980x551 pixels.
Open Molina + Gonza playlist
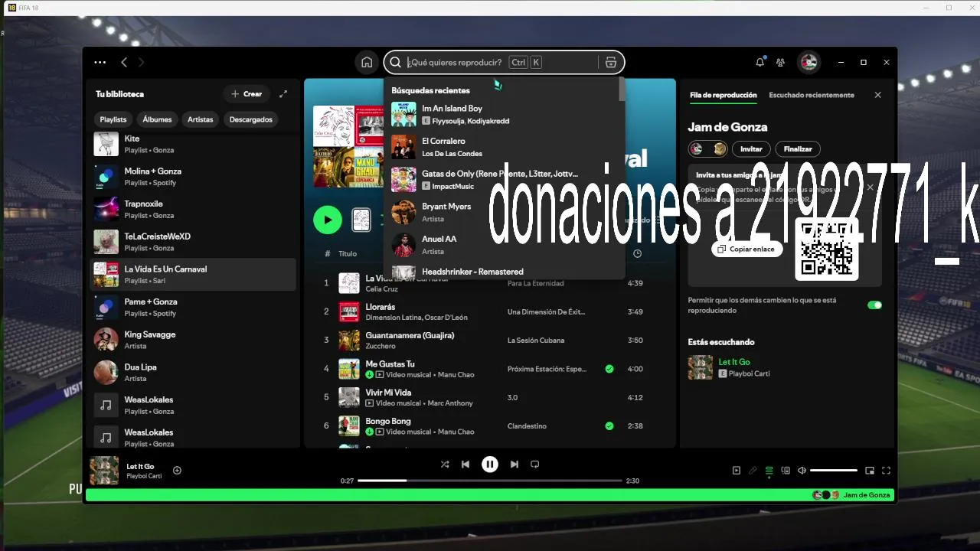click(193, 177)
